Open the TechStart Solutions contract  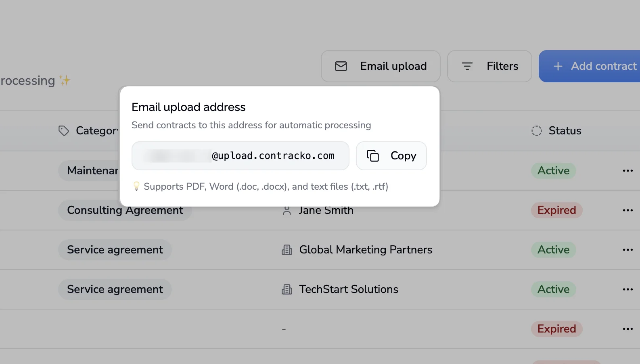tap(348, 290)
